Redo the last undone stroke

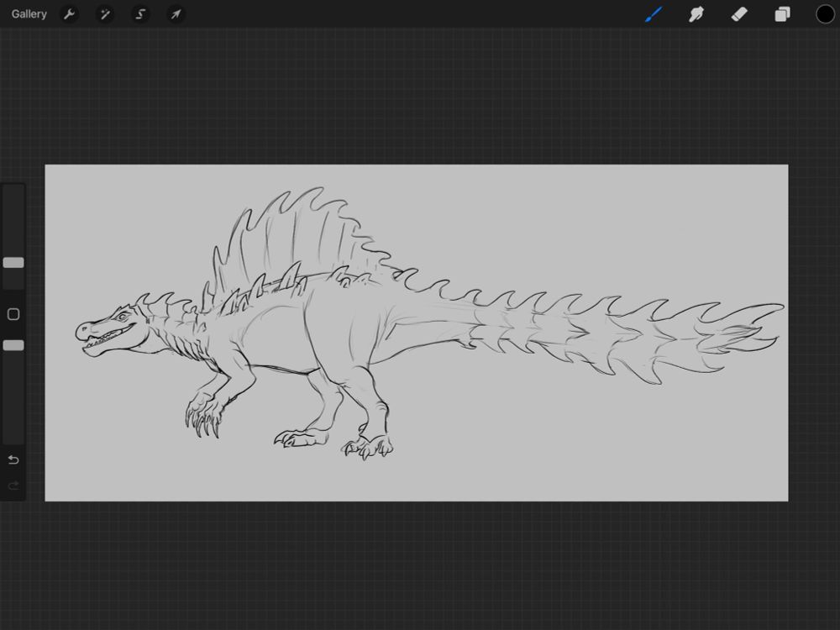[x=13, y=486]
